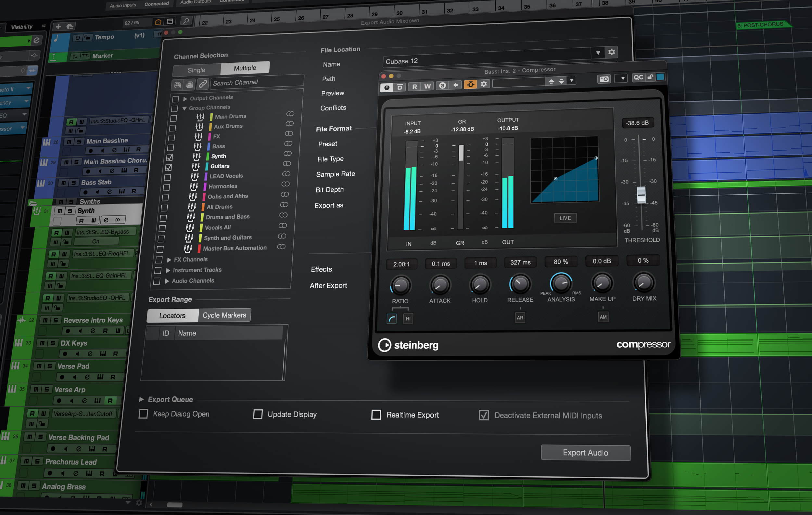Click the HI sidechain filter icon
Viewport: 812px width, 515px height.
pyautogui.click(x=408, y=318)
